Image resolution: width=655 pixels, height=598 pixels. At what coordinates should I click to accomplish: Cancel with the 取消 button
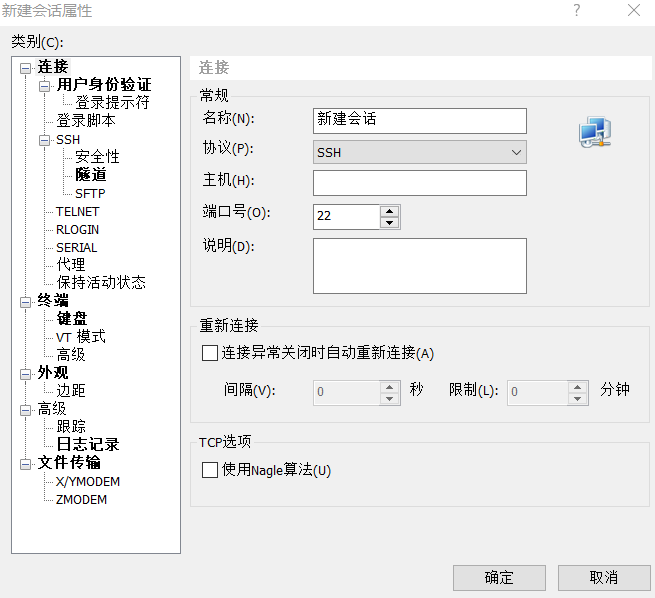pyautogui.click(x=604, y=578)
